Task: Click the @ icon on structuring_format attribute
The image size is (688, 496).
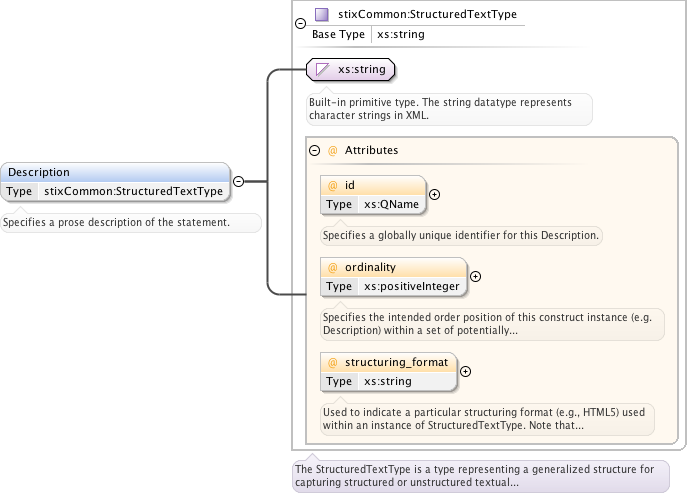Action: pos(332,362)
